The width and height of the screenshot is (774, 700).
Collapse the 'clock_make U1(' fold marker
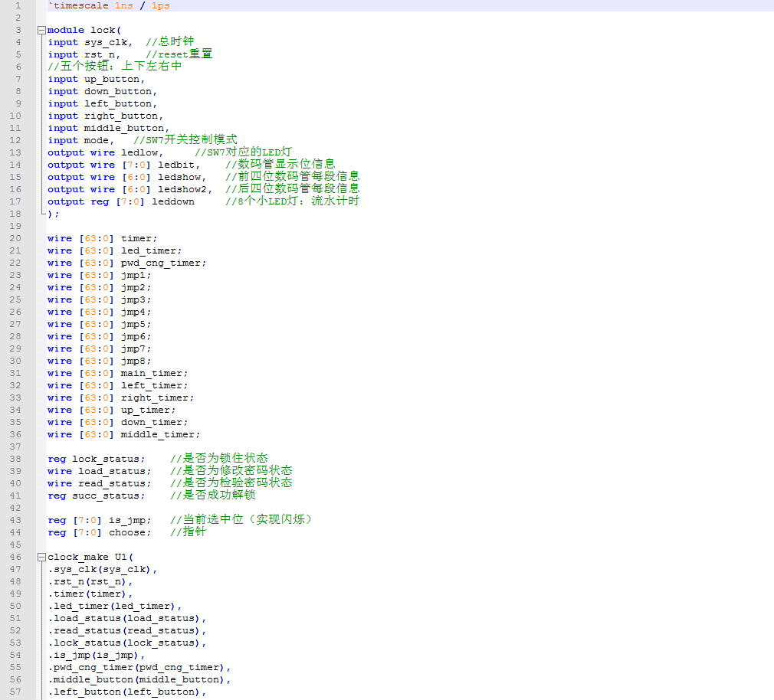(41, 558)
